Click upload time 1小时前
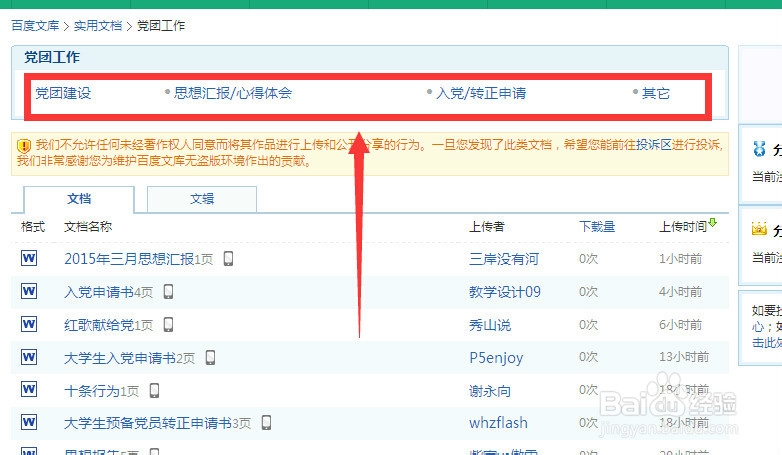The height and width of the screenshot is (455, 782). [680, 259]
